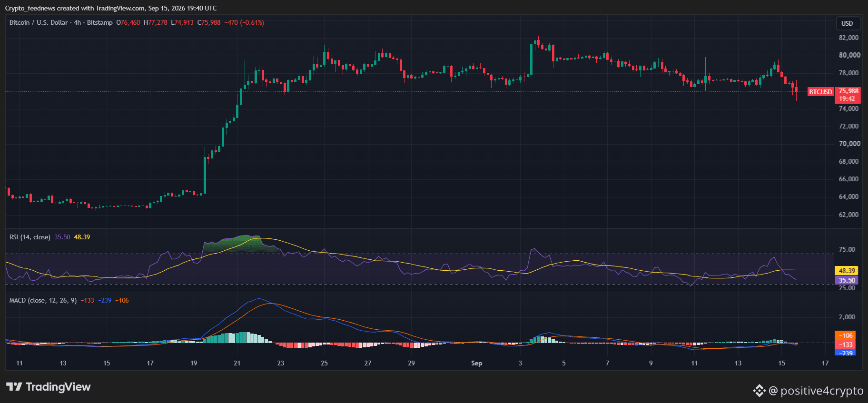Image resolution: width=868 pixels, height=403 pixels.
Task: Click the Bitstamp exchange label
Action: 100,22
